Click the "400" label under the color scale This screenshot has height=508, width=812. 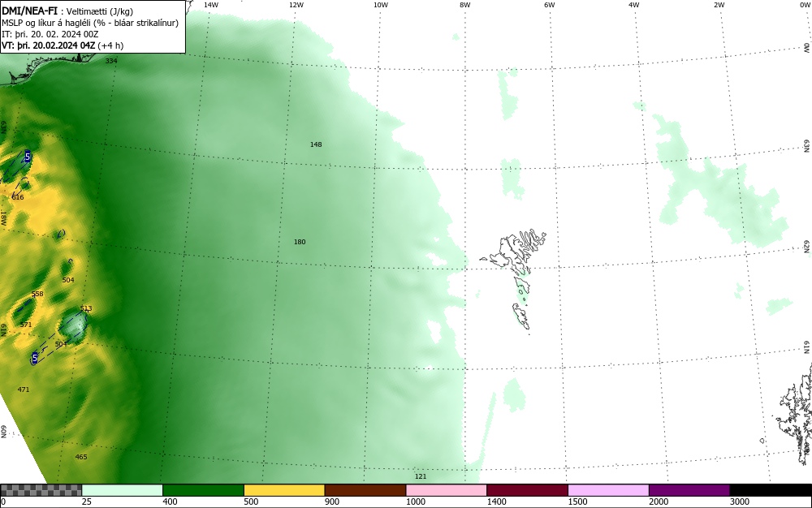[x=170, y=502]
